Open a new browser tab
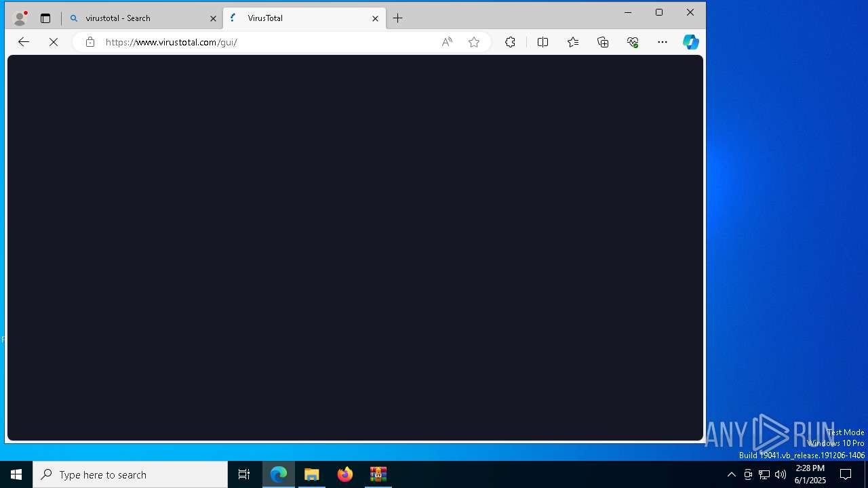Image resolution: width=868 pixels, height=488 pixels. point(398,18)
